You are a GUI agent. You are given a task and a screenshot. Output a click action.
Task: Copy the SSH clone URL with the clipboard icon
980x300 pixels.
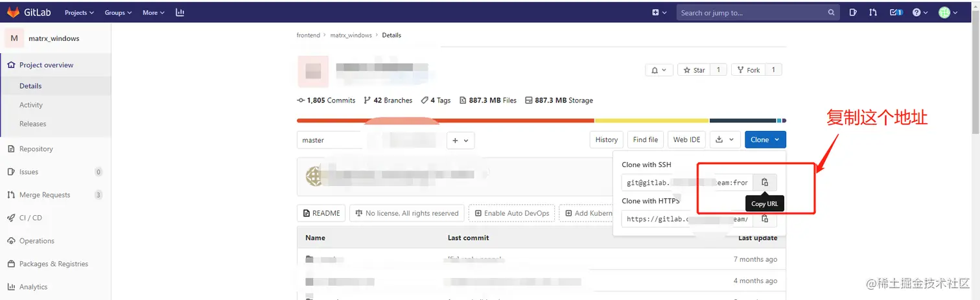coord(765,183)
